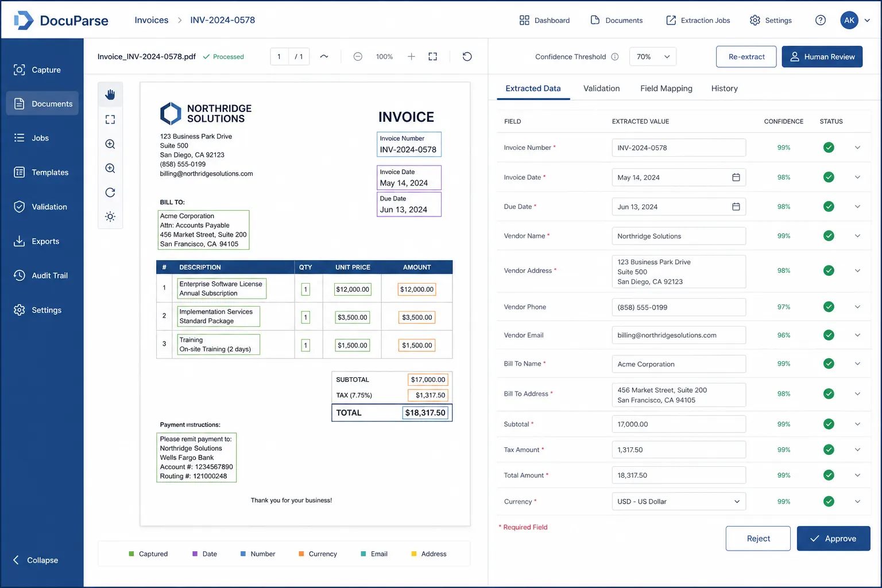Viewport: 882px width, 588px height.
Task: Expand the user menu chevron beside AK
Action: [x=867, y=20]
